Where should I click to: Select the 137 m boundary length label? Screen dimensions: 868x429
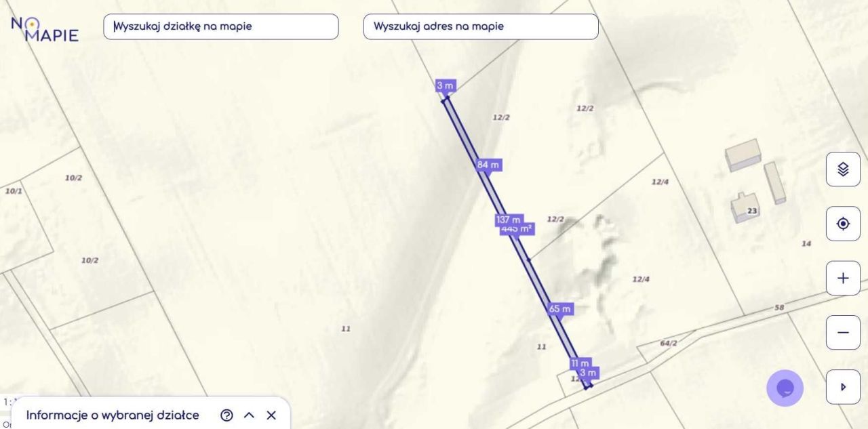pos(508,220)
